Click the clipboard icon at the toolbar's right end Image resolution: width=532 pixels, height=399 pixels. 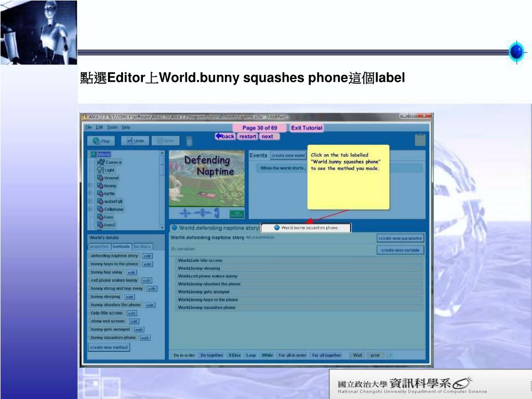click(x=420, y=140)
